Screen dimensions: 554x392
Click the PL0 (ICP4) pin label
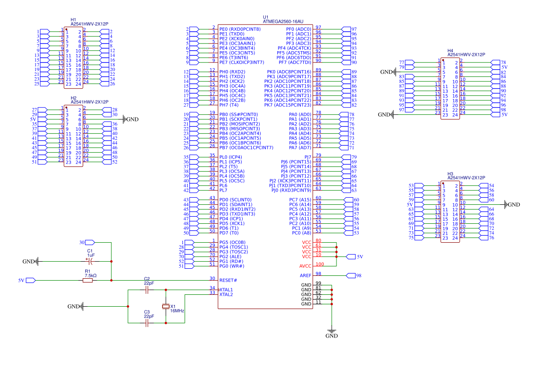230,157
